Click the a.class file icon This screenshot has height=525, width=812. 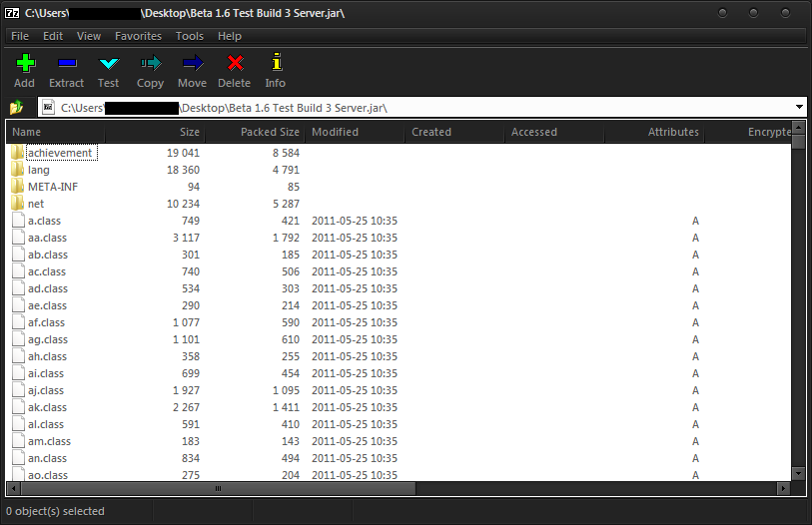tap(19, 220)
